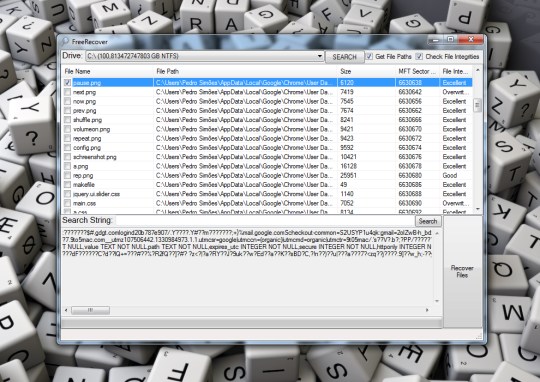Click the file preview text area
540x382 pixels.
pos(247,267)
